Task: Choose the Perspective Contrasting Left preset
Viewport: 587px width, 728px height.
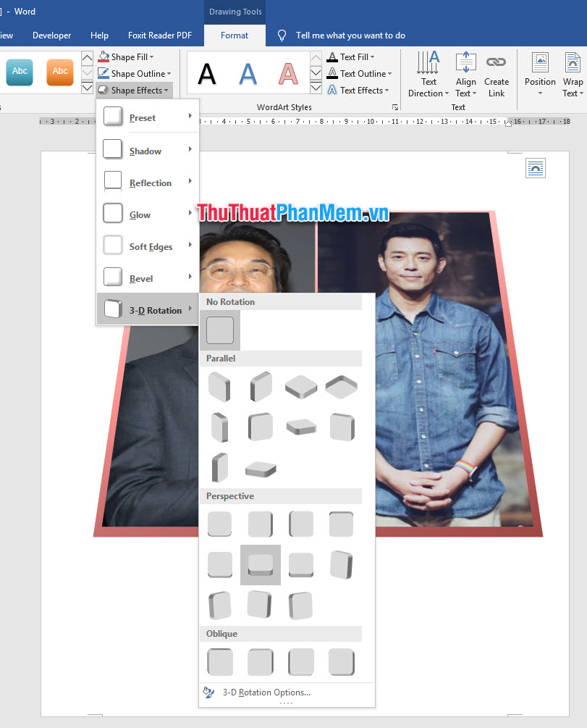Action: [x=342, y=564]
